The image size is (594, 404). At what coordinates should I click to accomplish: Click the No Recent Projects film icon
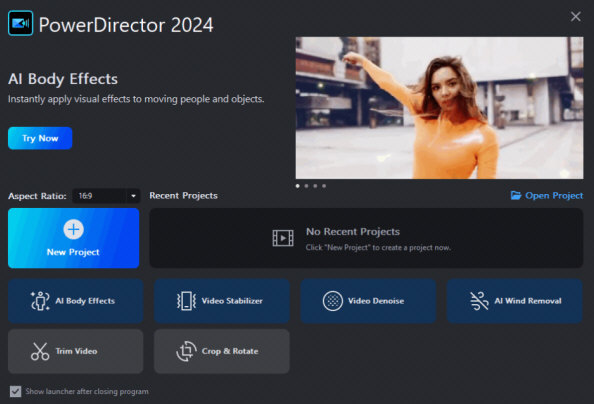point(283,238)
